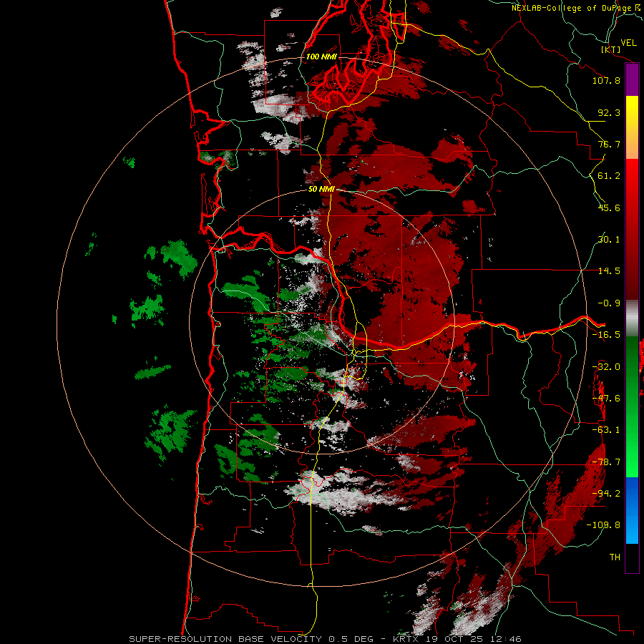Click the NEXLAB-College of DuPage watermark text
This screenshot has height=644, width=644.
pyautogui.click(x=575, y=8)
